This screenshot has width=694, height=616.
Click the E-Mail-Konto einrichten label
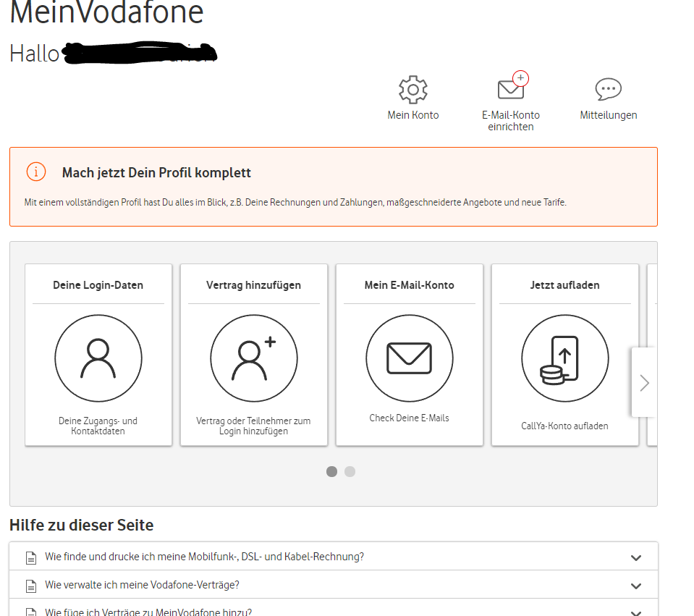click(x=511, y=121)
